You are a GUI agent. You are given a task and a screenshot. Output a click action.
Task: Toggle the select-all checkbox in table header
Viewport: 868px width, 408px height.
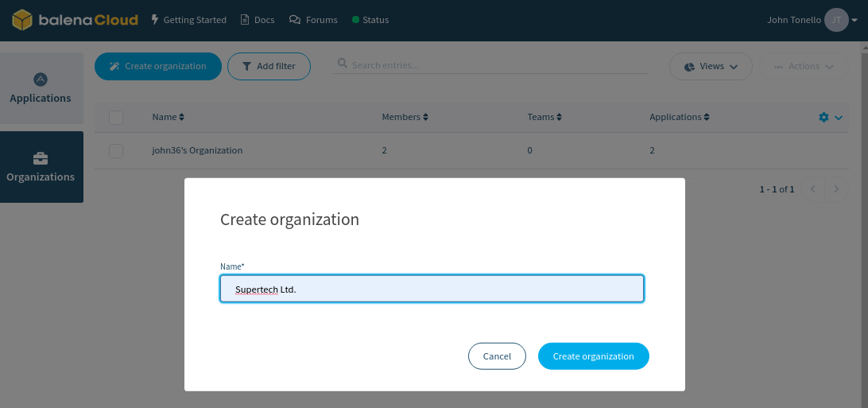coord(116,118)
